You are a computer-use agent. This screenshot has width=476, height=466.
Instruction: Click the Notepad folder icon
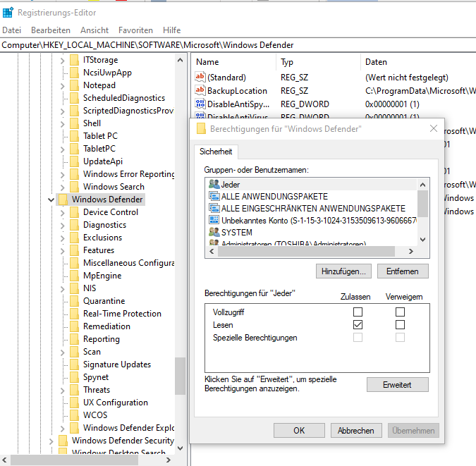coord(74,85)
